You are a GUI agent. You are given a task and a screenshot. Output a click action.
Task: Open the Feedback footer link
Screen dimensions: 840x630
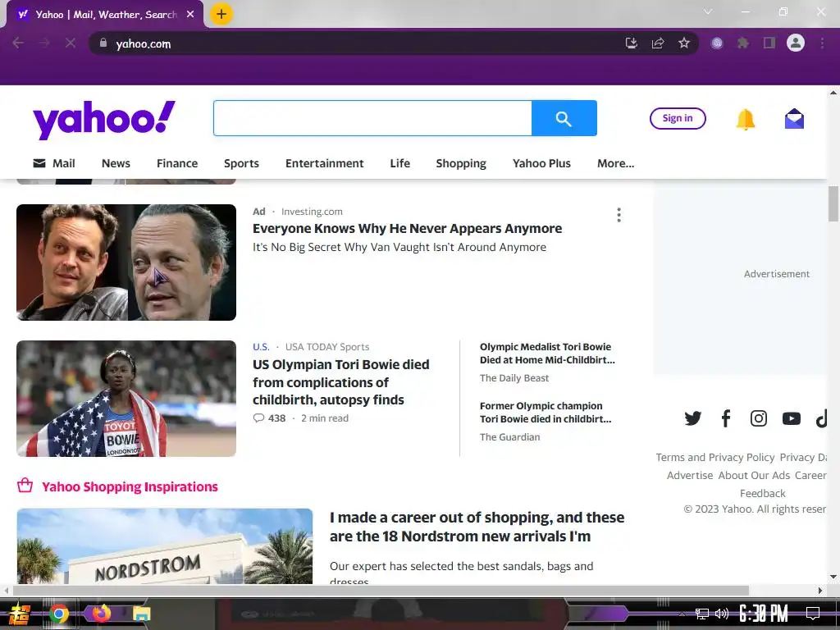click(x=762, y=493)
